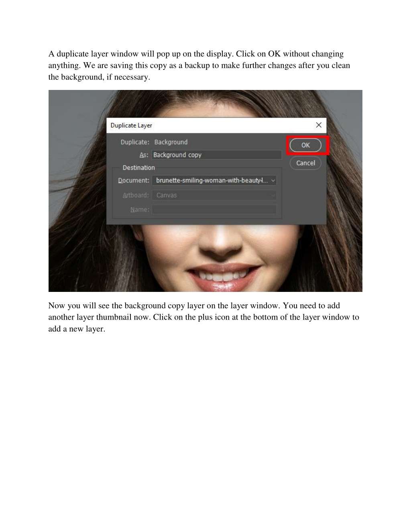This screenshot has height=532, width=411.
Task: Click the paragraph starting 'Now you will see'
Action: [x=203, y=317]
